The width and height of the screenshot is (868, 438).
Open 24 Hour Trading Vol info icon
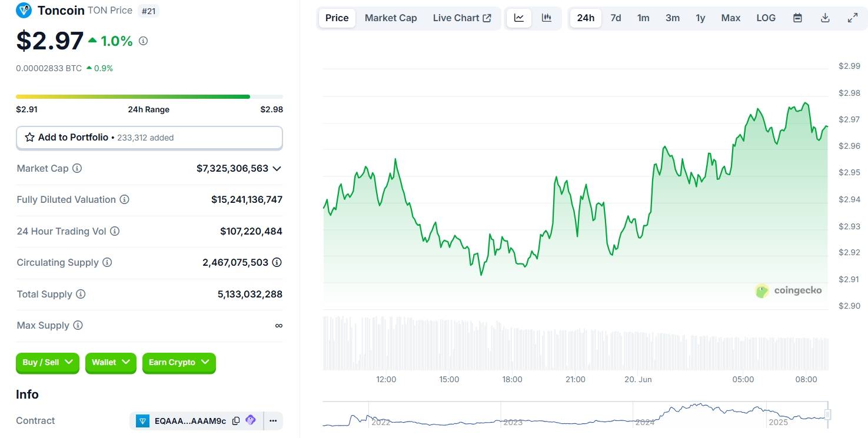115,231
